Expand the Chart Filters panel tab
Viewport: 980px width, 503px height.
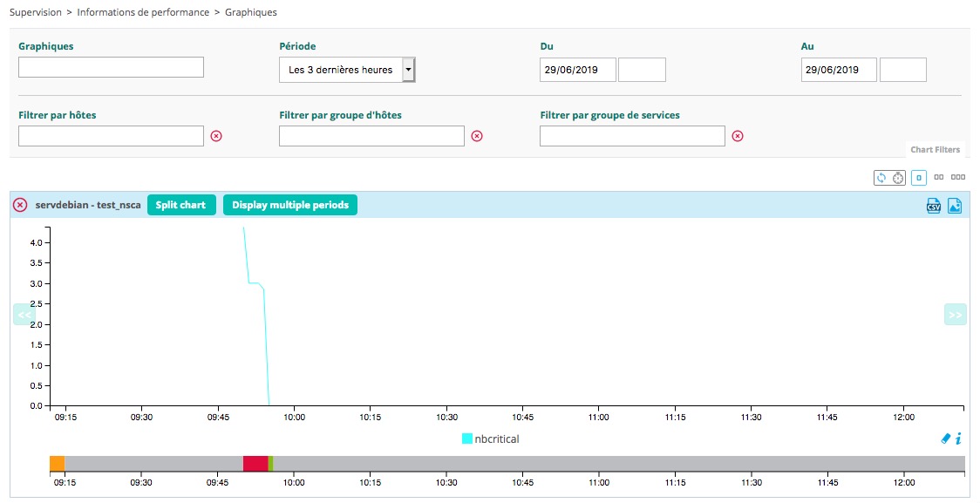point(935,150)
